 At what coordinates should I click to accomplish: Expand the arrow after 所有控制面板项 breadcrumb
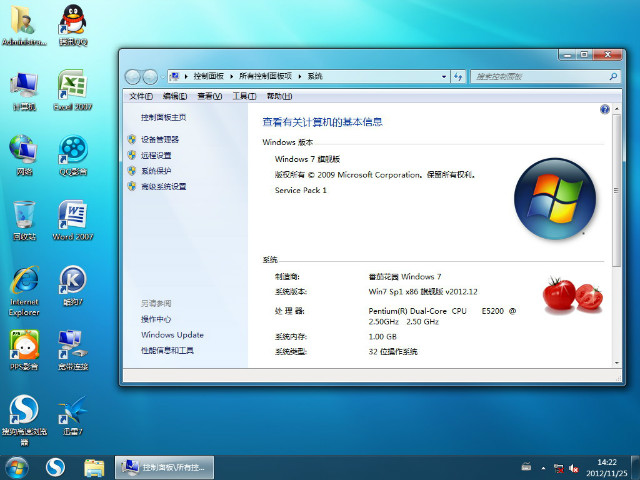tap(300, 76)
